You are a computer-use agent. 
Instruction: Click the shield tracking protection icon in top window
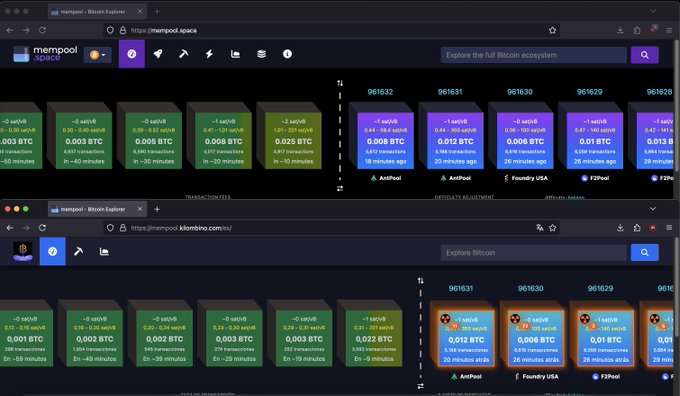pyautogui.click(x=110, y=30)
